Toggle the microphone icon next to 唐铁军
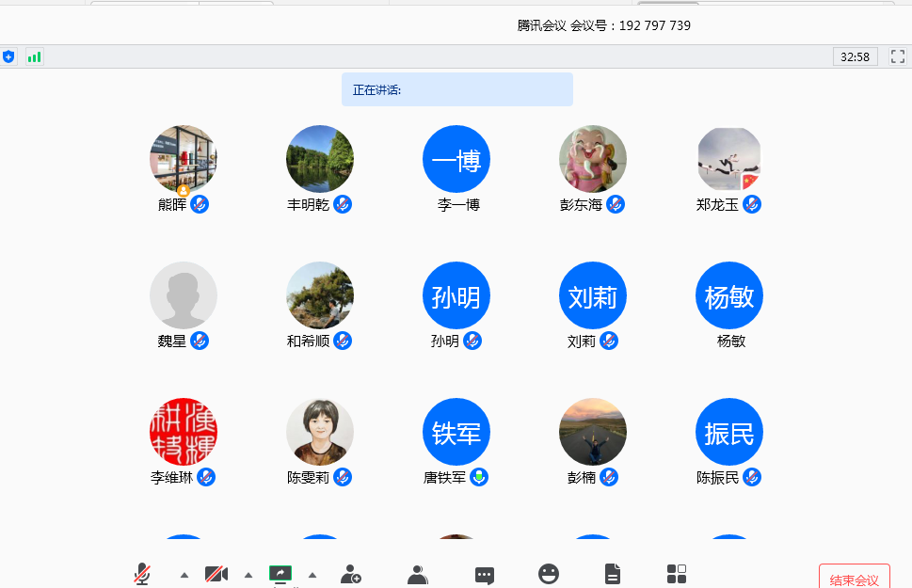This screenshot has width=912, height=588. (x=480, y=477)
